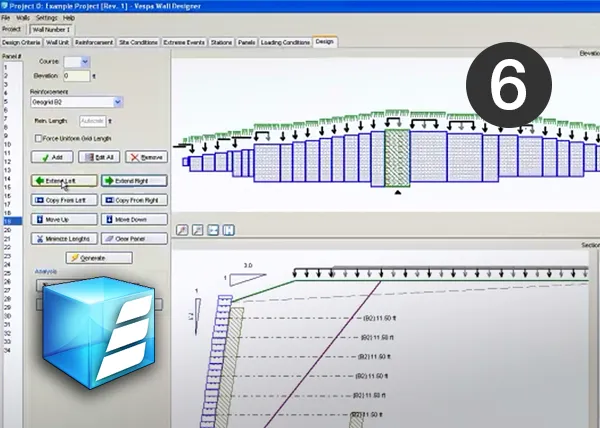This screenshot has width=600, height=428.
Task: Switch to the Reinforcement tab
Action: tap(94, 42)
